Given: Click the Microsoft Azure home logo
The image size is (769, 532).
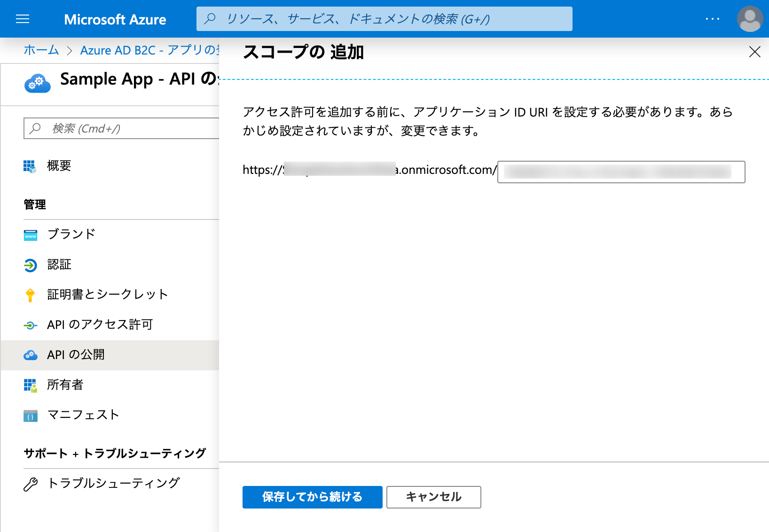Looking at the screenshot, I should click(115, 20).
